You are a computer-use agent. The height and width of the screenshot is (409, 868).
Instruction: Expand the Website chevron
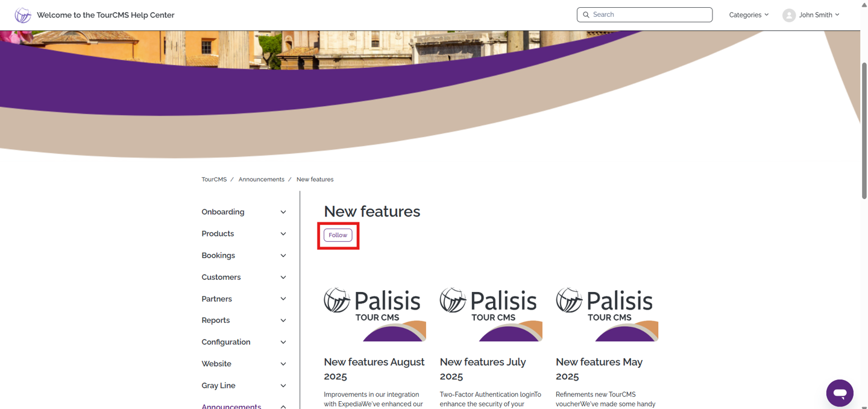[283, 364]
